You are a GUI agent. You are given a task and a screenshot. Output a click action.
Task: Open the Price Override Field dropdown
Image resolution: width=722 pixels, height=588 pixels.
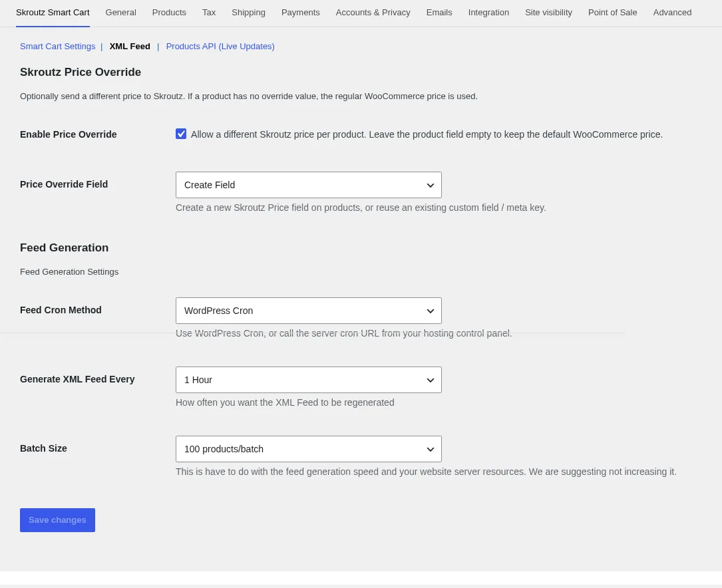click(309, 185)
